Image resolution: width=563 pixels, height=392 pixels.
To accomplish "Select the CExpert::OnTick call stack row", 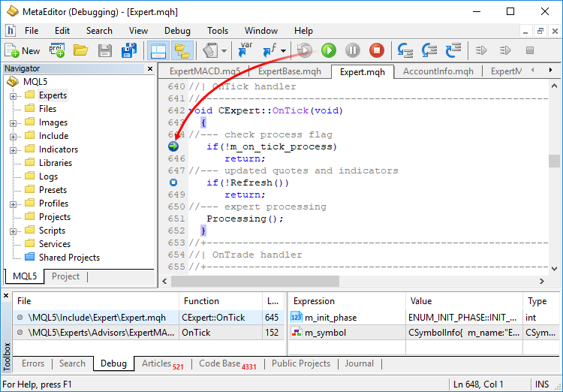I will click(x=149, y=318).
